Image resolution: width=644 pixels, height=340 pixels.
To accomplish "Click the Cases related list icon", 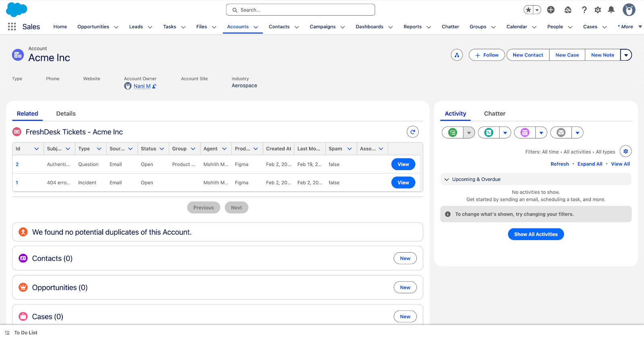I will 23,316.
